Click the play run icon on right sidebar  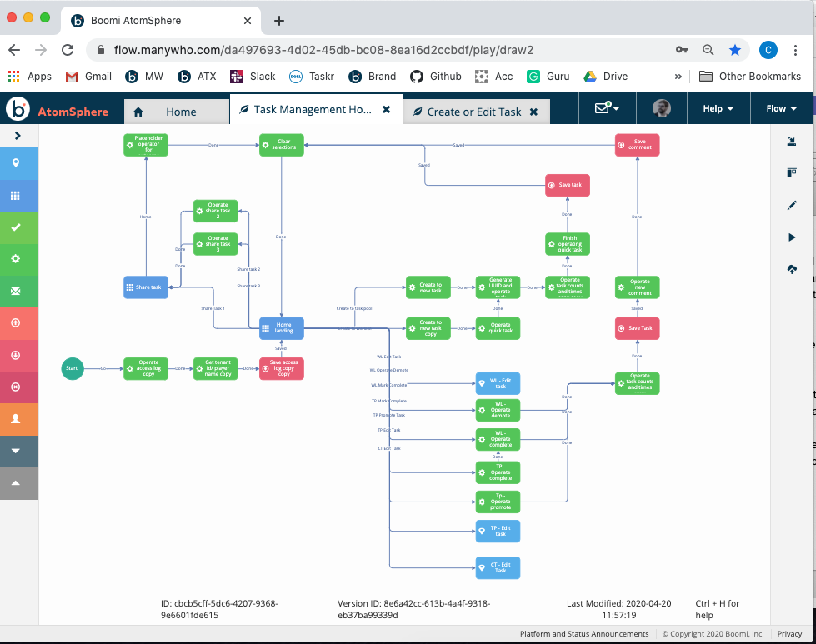(791, 237)
